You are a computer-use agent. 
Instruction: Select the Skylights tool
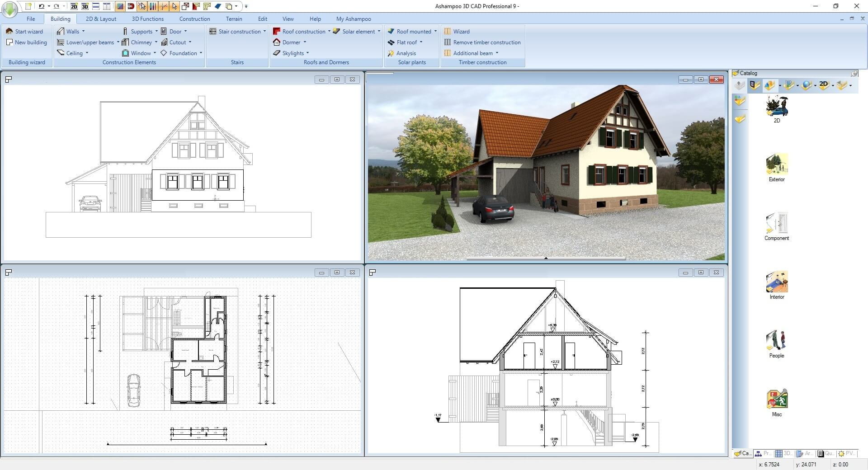(x=292, y=53)
